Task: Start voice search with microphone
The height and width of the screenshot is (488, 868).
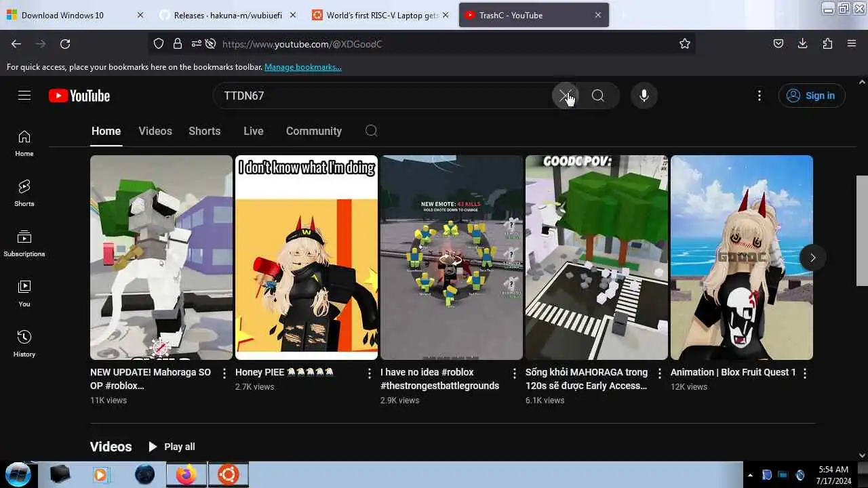Action: pos(644,96)
